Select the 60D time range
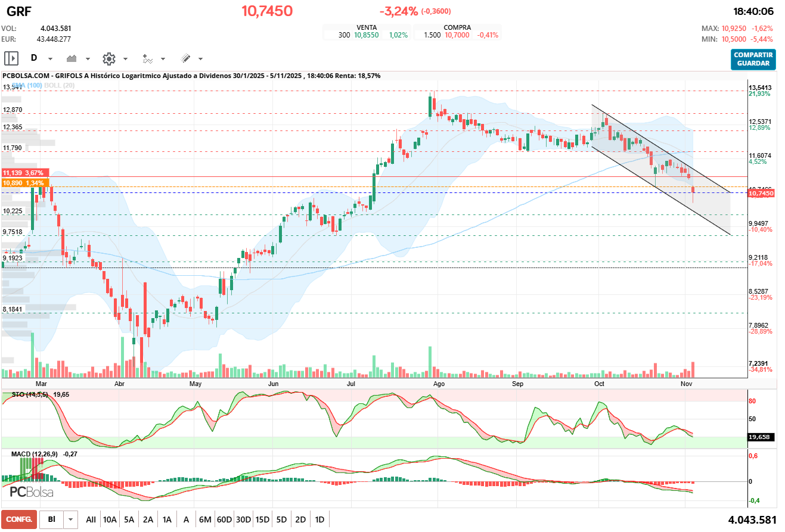The width and height of the screenshot is (785, 532). 224,519
